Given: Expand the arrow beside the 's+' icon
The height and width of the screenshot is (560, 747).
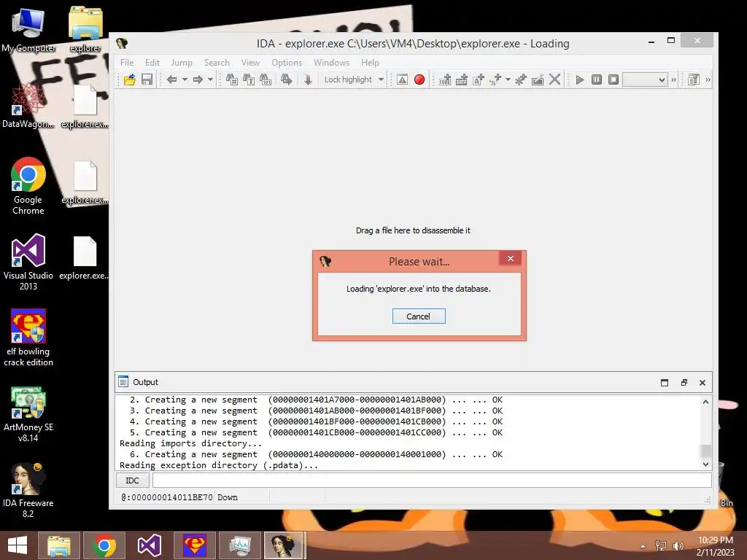Looking at the screenshot, I should [x=508, y=79].
